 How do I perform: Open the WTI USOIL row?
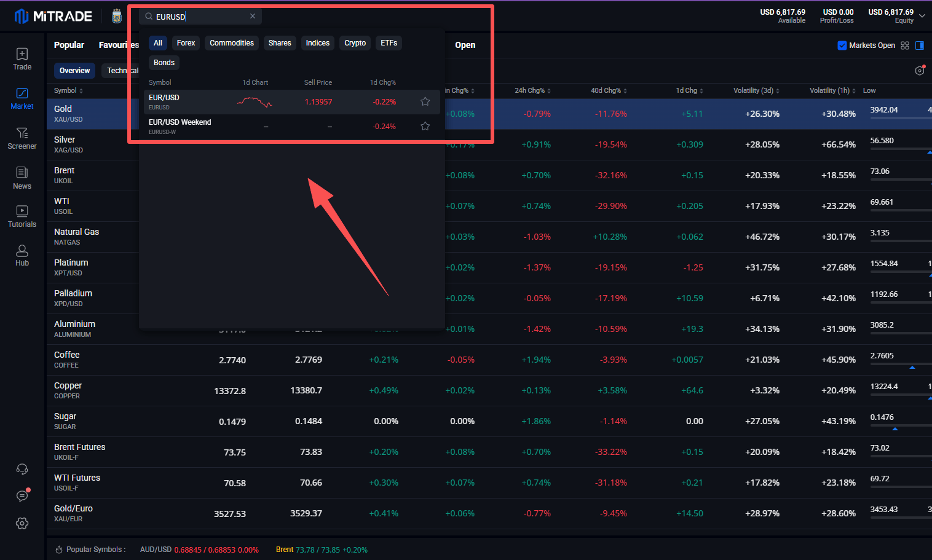pos(489,206)
